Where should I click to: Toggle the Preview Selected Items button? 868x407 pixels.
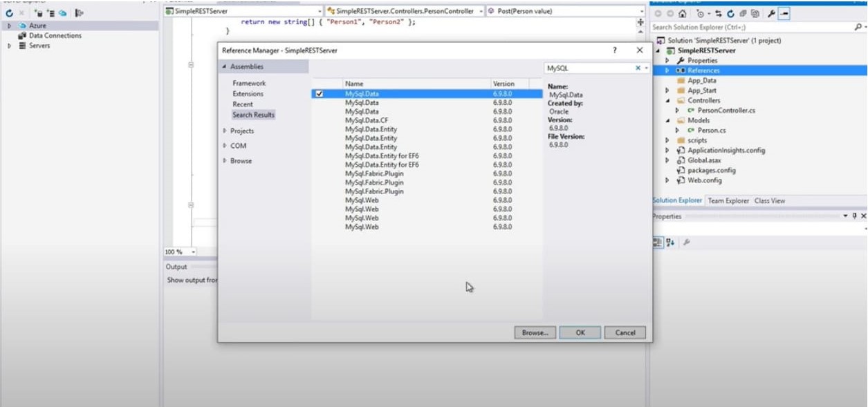coord(784,14)
